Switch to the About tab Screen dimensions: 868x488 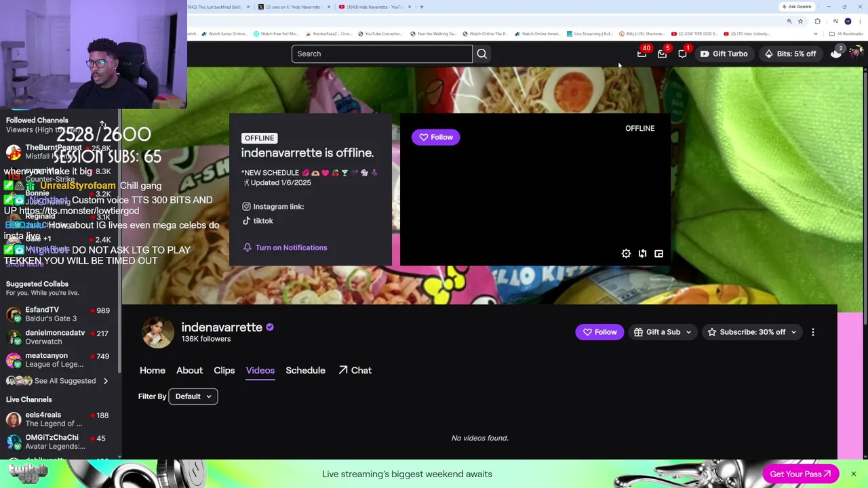189,370
